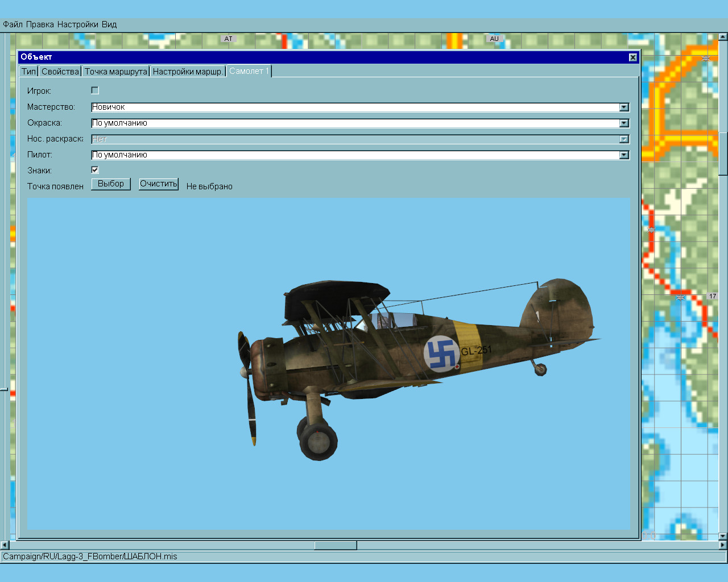Click the horizontal scrollbar right arrow
Viewport: 728px width, 582px height.
click(x=723, y=546)
